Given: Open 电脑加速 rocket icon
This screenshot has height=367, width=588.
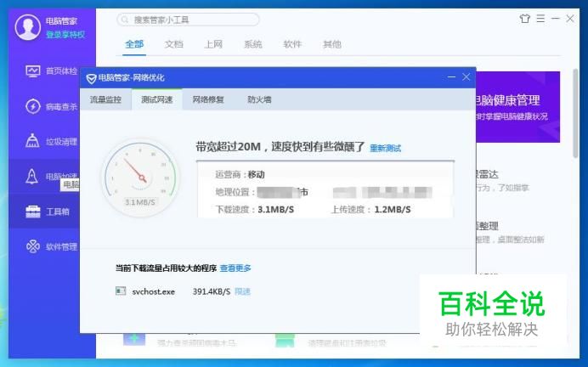Looking at the screenshot, I should click(x=32, y=176).
